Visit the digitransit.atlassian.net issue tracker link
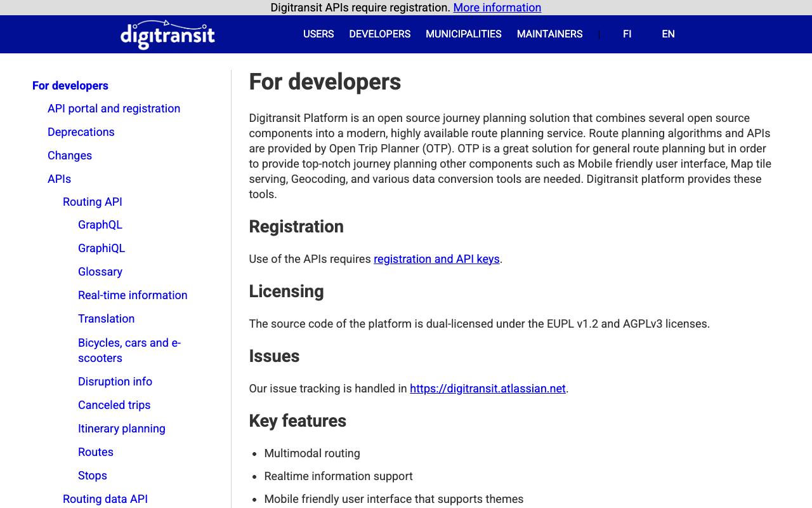Screen dimensions: 812x508 [x=488, y=389]
